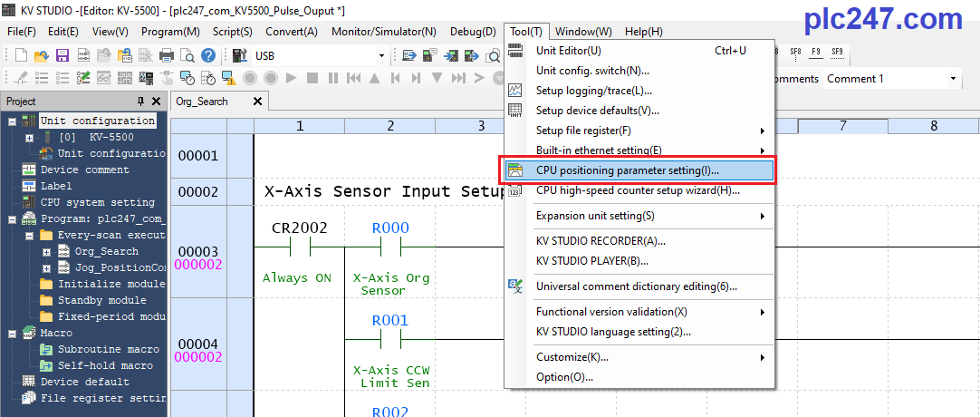Select Device comment in the Project tree
This screenshot has height=417, width=980.
[85, 170]
